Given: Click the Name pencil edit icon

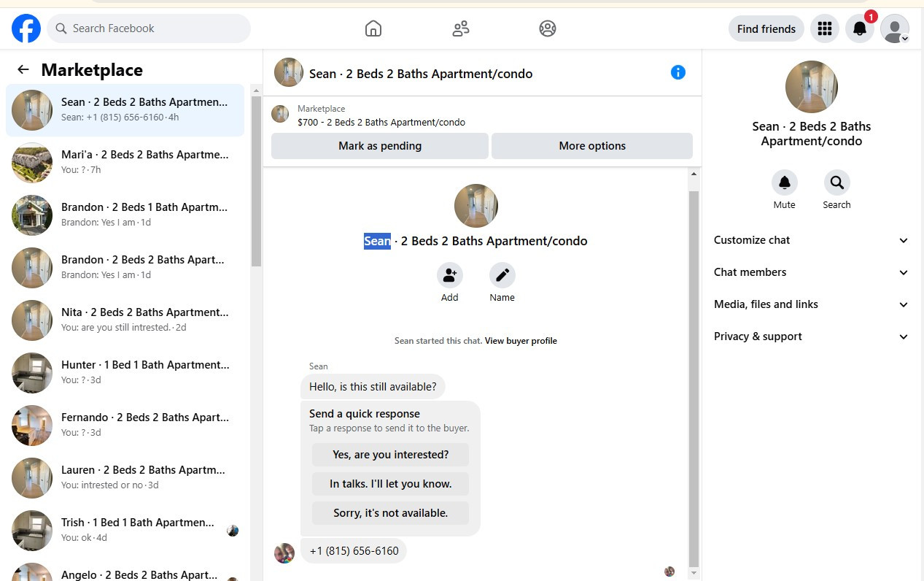Looking at the screenshot, I should pyautogui.click(x=502, y=275).
